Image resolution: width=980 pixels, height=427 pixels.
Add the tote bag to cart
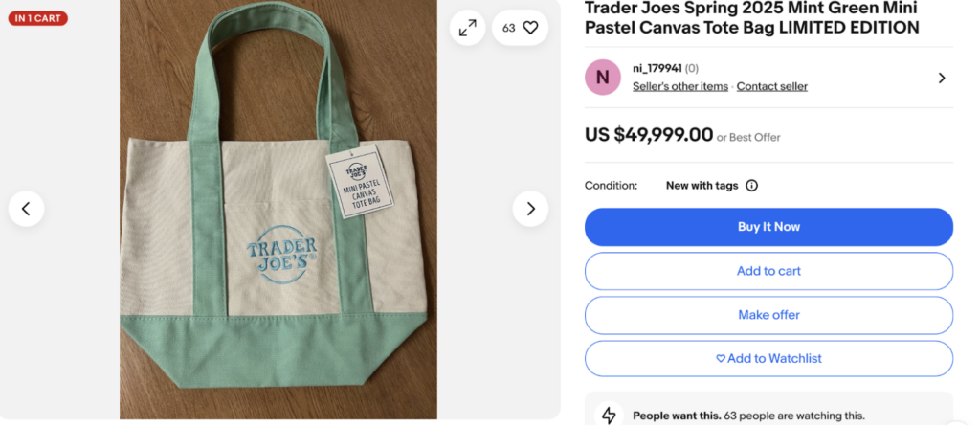pyautogui.click(x=768, y=271)
